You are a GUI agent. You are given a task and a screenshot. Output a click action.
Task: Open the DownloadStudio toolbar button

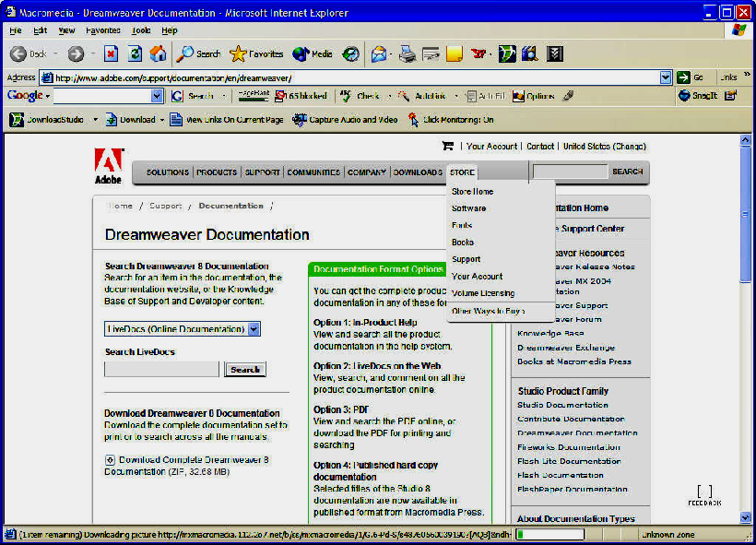[x=47, y=120]
